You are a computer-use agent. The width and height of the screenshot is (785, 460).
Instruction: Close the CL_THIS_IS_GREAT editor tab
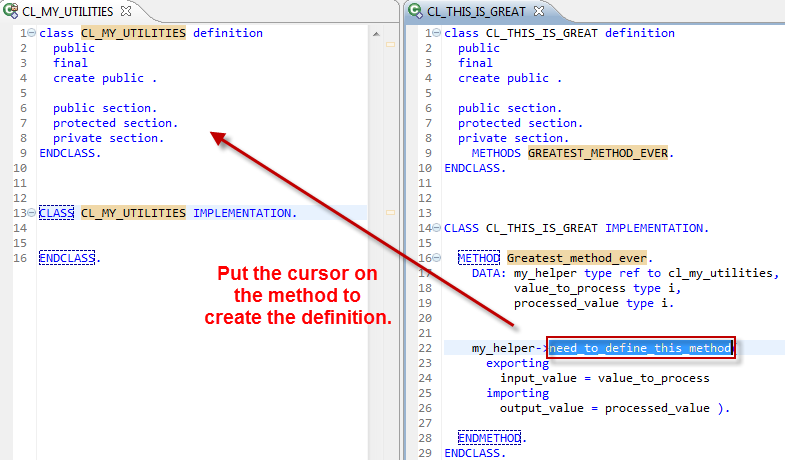(x=539, y=11)
